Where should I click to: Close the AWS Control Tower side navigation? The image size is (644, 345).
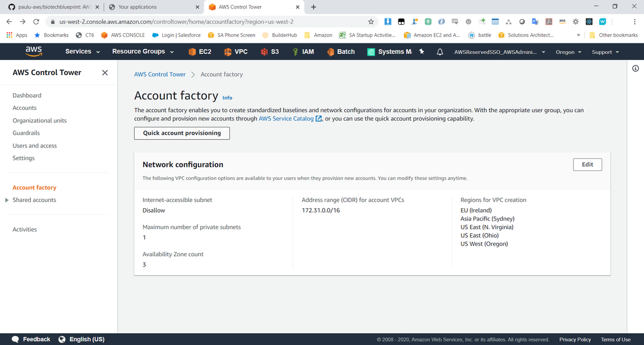pos(105,73)
